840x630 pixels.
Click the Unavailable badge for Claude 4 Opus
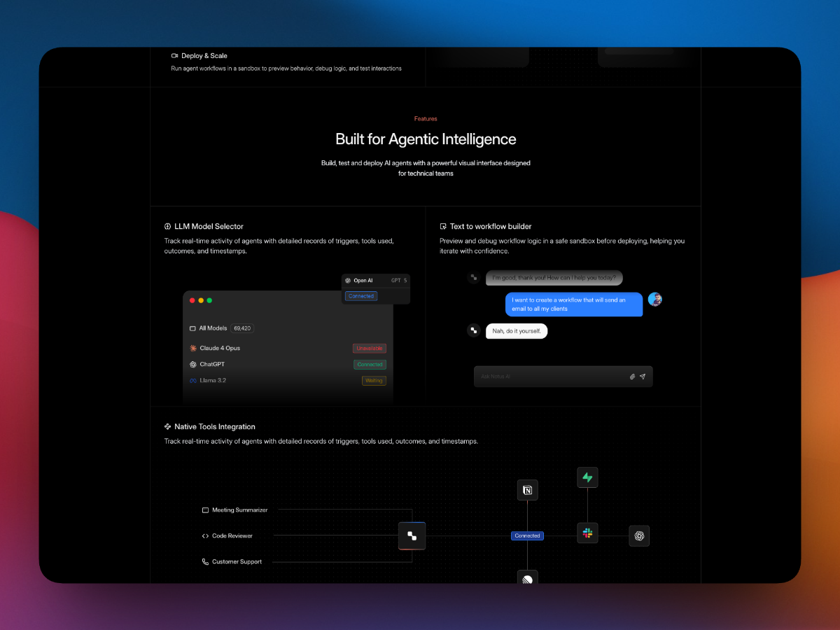(369, 348)
